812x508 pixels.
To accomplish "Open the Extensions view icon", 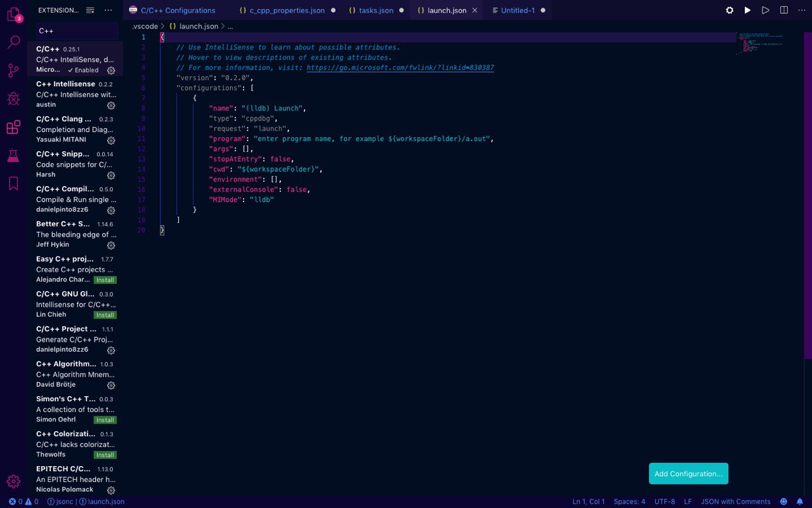I will (x=13, y=127).
